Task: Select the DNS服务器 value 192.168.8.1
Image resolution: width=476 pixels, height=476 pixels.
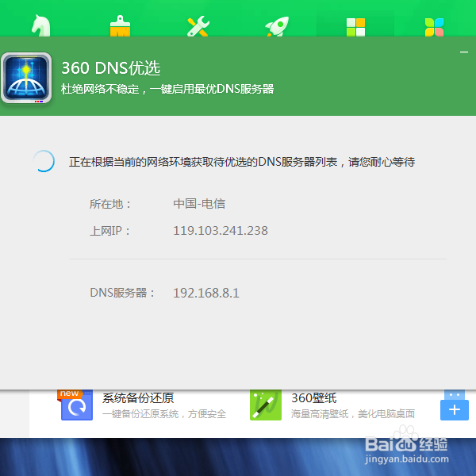Action: 206,293
